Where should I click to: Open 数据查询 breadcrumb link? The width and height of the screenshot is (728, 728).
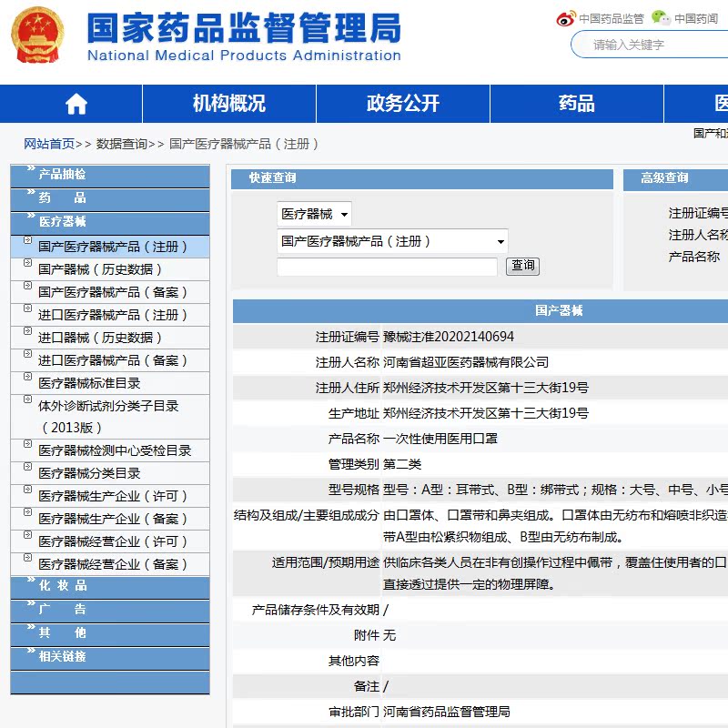click(122, 144)
